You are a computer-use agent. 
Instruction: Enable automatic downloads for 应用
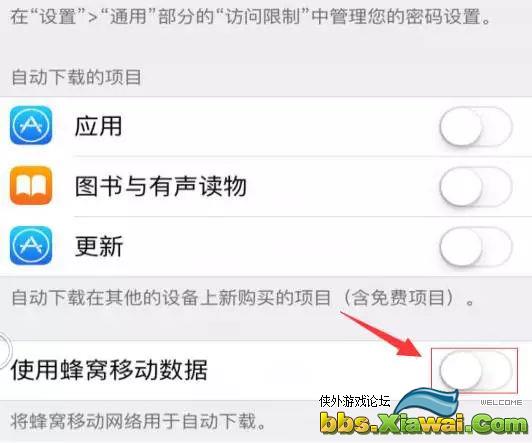click(476, 127)
